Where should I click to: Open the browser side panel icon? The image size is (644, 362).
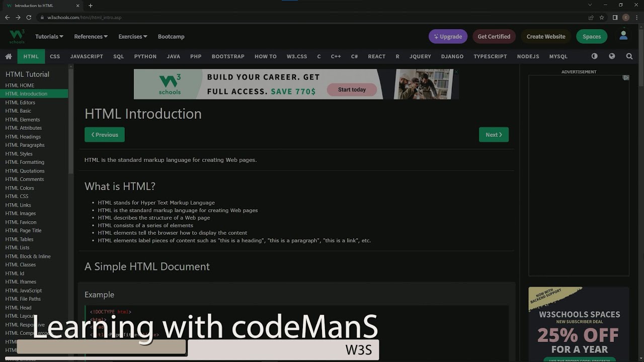pos(615,18)
